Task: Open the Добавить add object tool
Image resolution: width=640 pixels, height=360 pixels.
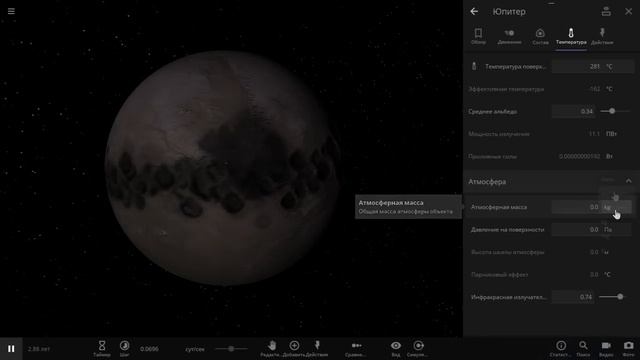Action: click(x=294, y=349)
